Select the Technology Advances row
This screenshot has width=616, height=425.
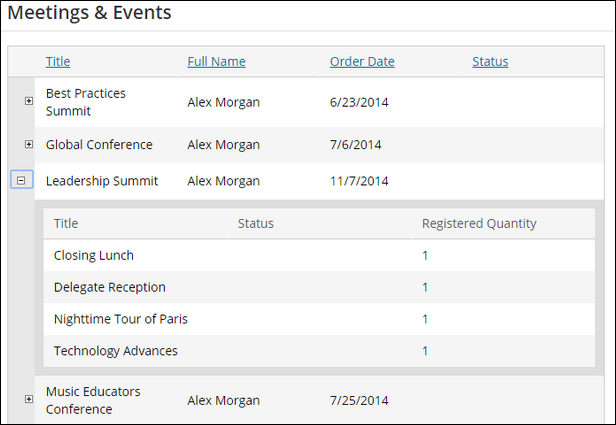(319, 351)
